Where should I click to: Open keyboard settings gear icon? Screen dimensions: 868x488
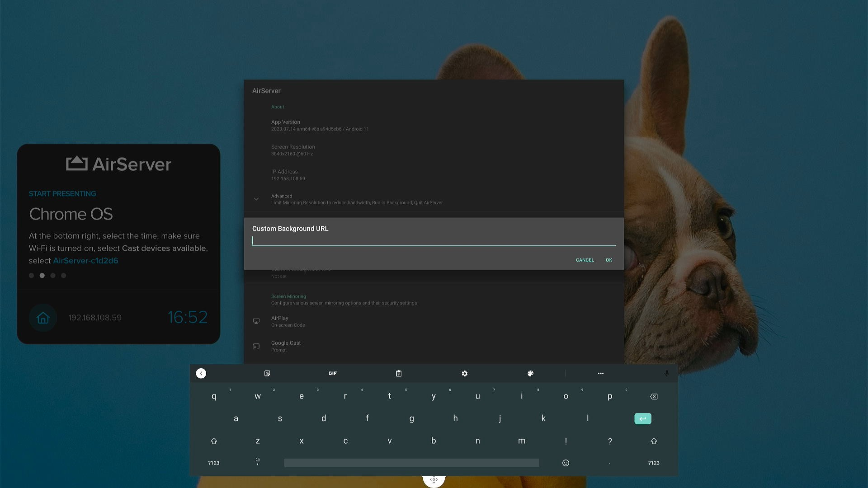click(465, 373)
